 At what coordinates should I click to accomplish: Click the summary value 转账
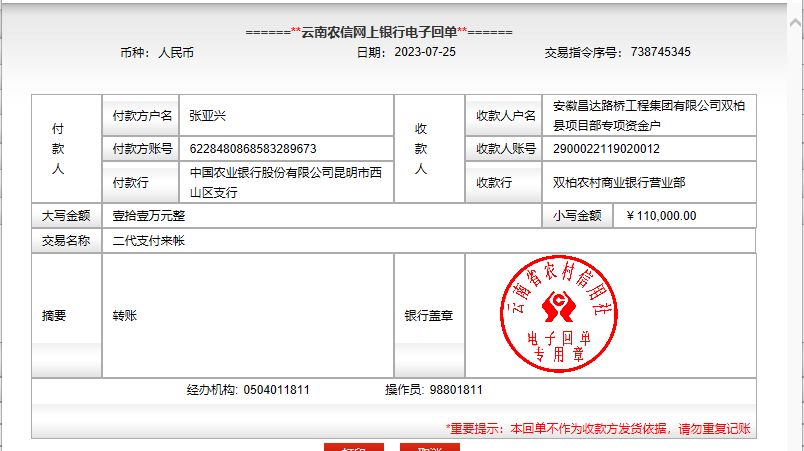[125, 315]
